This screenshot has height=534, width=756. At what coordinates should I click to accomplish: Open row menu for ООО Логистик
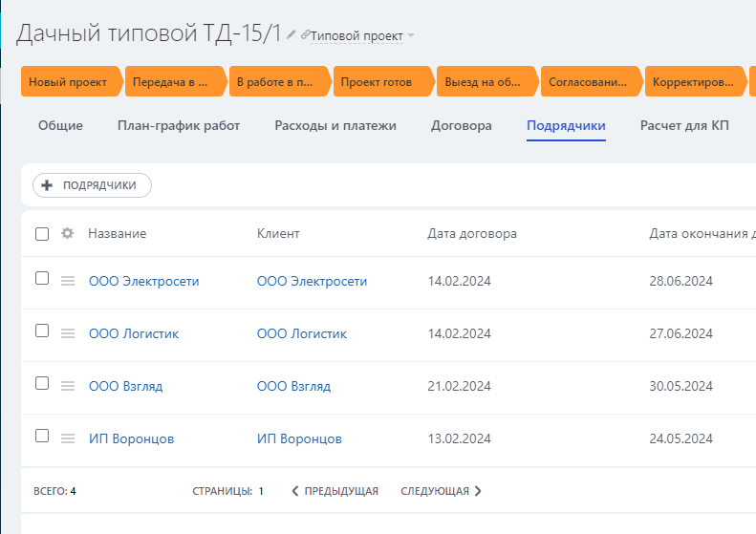tap(68, 333)
